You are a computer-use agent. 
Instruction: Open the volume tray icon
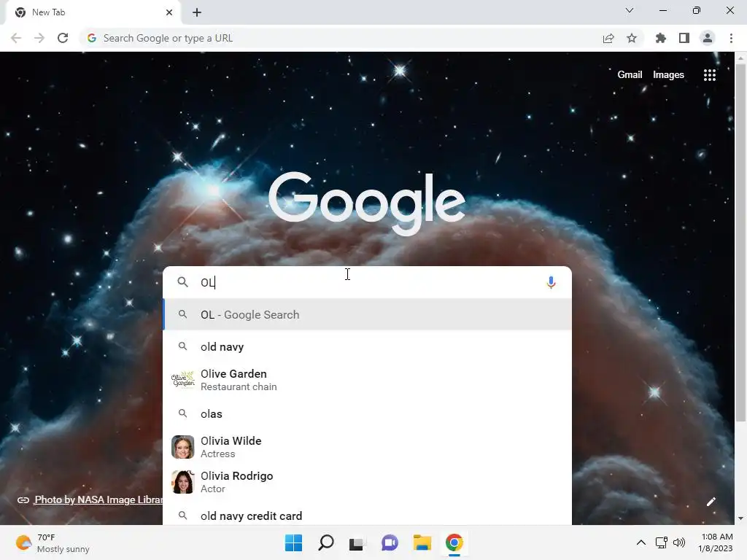(x=679, y=542)
